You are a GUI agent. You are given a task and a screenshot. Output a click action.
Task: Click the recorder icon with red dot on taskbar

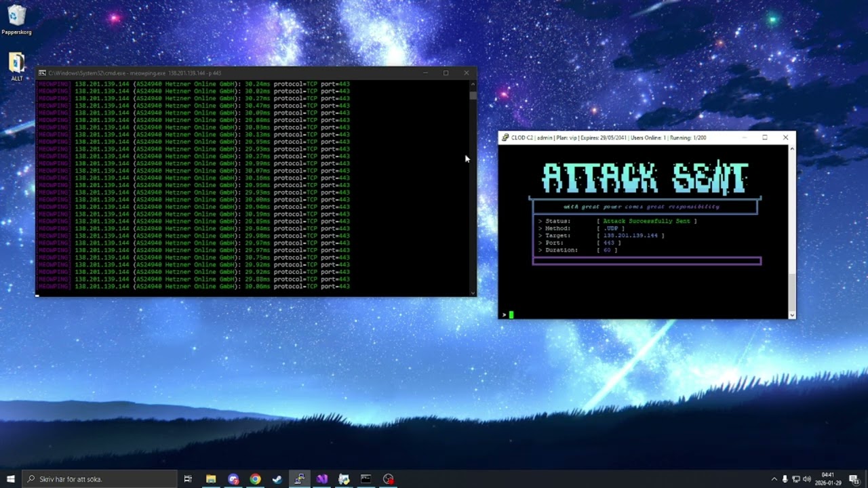(388, 479)
